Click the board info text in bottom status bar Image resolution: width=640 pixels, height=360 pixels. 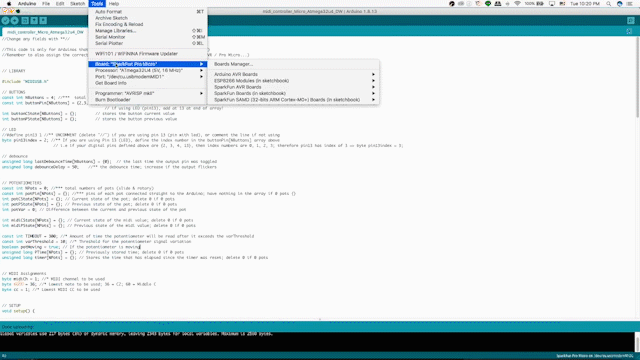(595, 356)
